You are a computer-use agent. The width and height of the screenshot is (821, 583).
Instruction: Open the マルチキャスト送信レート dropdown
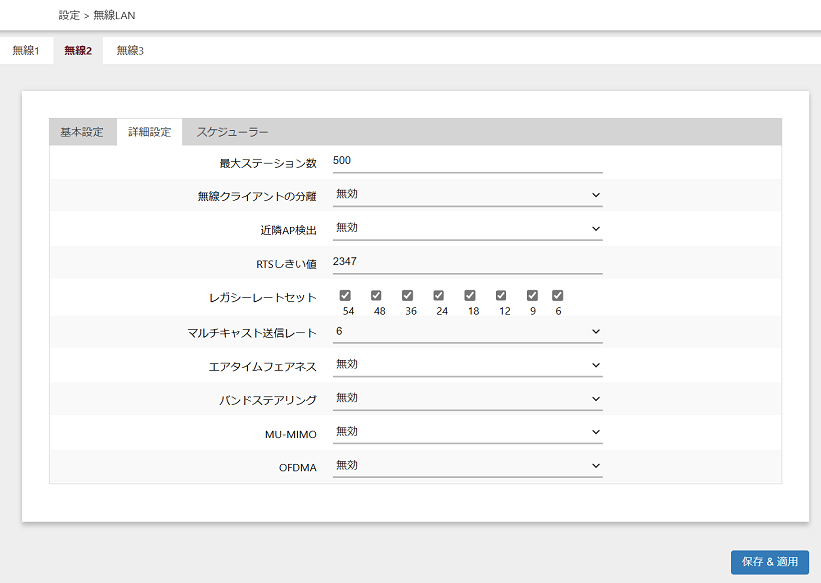468,332
